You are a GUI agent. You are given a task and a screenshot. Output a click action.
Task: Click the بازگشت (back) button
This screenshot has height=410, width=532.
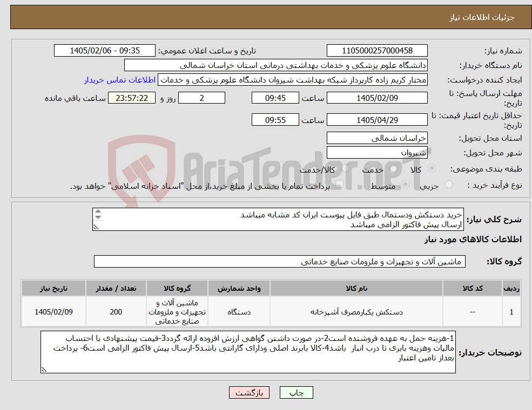(x=249, y=392)
